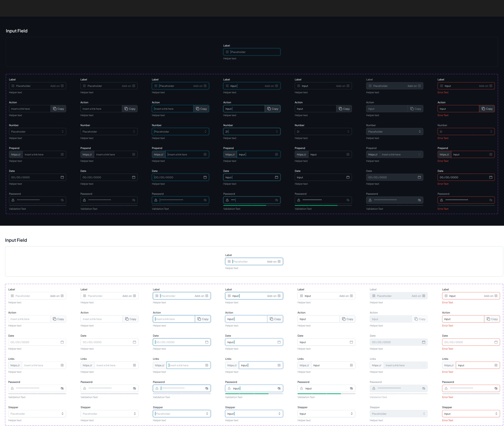Click up-down arrows in focused Stepper Placeholder field
The width and height of the screenshot is (504, 432).
[207, 414]
